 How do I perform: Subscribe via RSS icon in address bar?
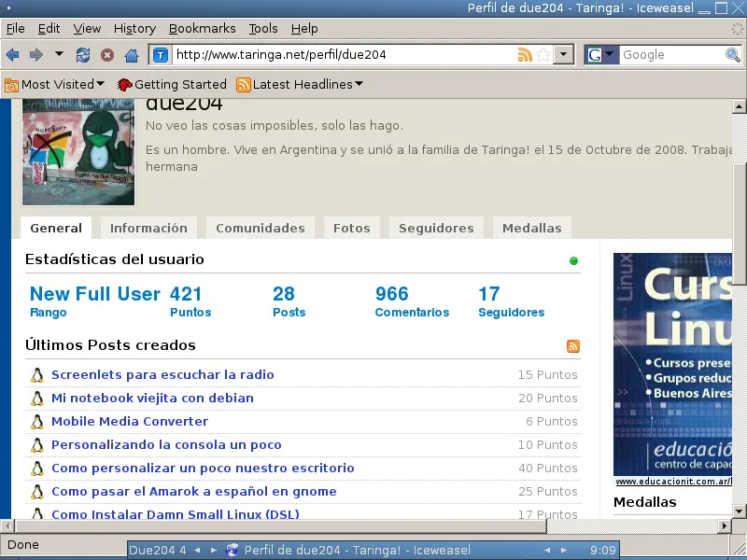tap(525, 55)
